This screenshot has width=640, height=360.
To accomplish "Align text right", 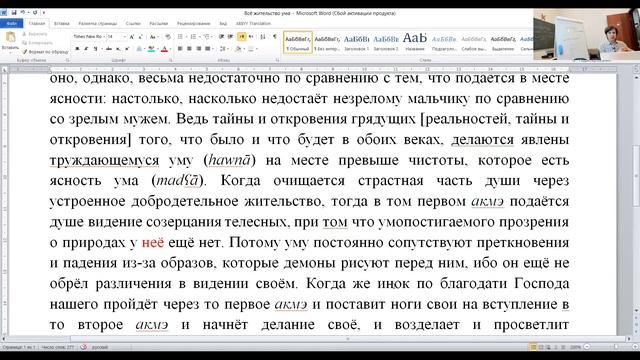I will tap(198, 49).
